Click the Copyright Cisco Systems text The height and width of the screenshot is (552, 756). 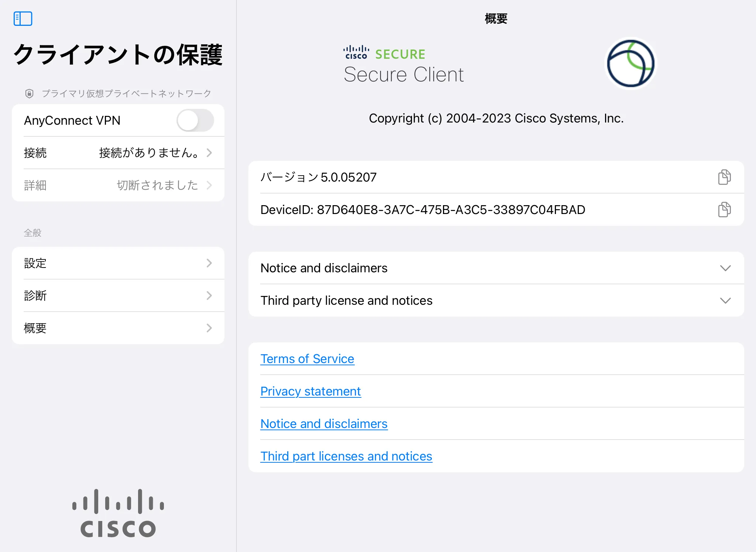pyautogui.click(x=496, y=118)
